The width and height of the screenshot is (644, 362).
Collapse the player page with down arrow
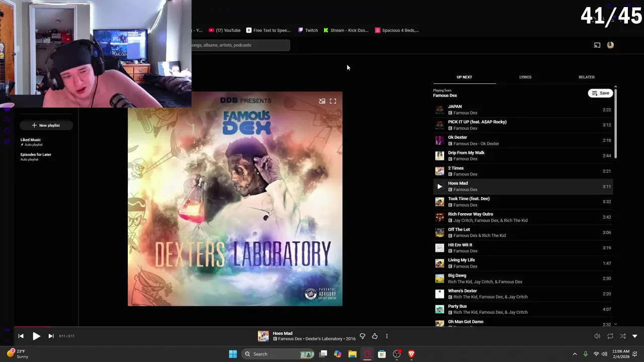click(x=635, y=336)
